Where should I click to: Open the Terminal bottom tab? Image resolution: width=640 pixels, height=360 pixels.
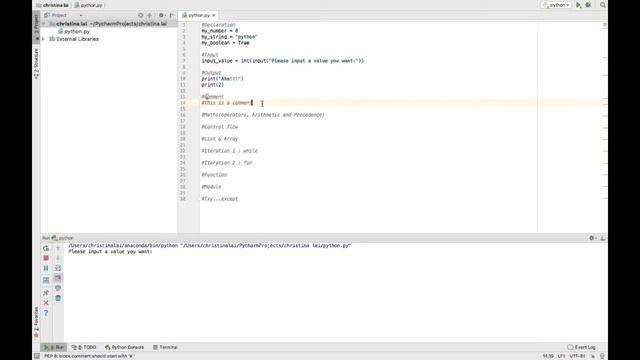click(x=165, y=347)
